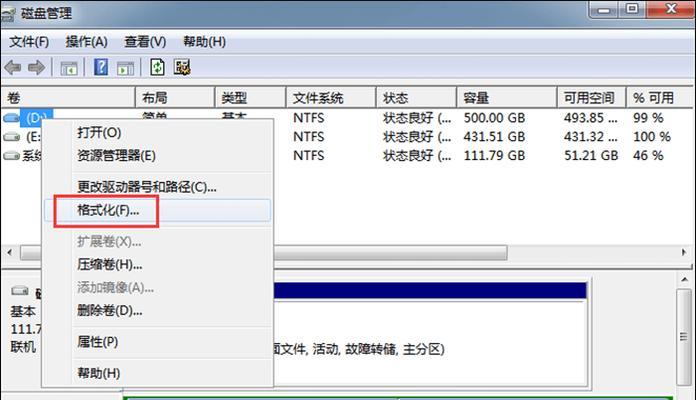This screenshot has height=400, width=696.
Task: Click the 100 % available cell
Action: click(x=652, y=137)
